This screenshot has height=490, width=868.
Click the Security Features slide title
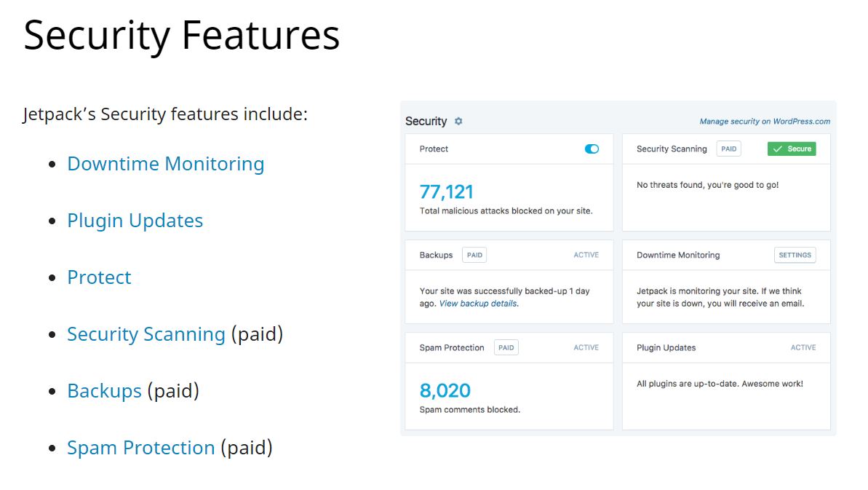[182, 36]
